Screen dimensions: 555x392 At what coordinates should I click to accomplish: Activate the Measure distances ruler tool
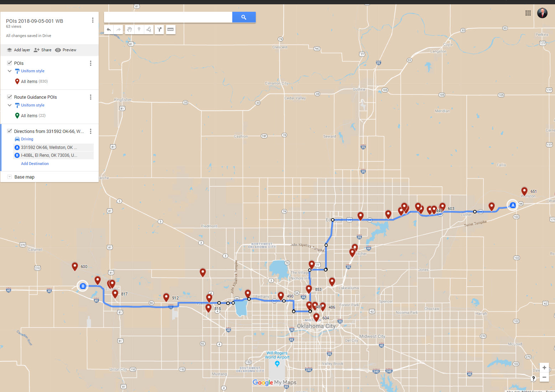[x=171, y=30]
